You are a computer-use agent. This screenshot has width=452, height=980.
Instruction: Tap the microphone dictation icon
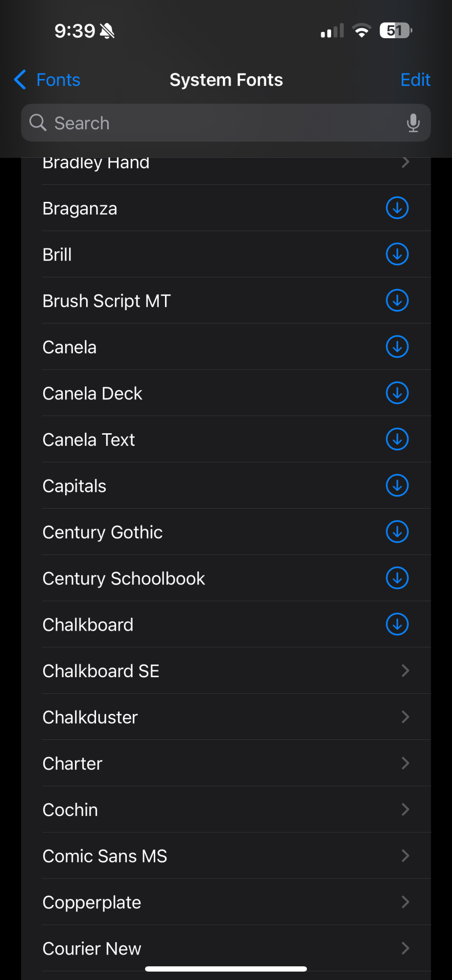pos(413,123)
